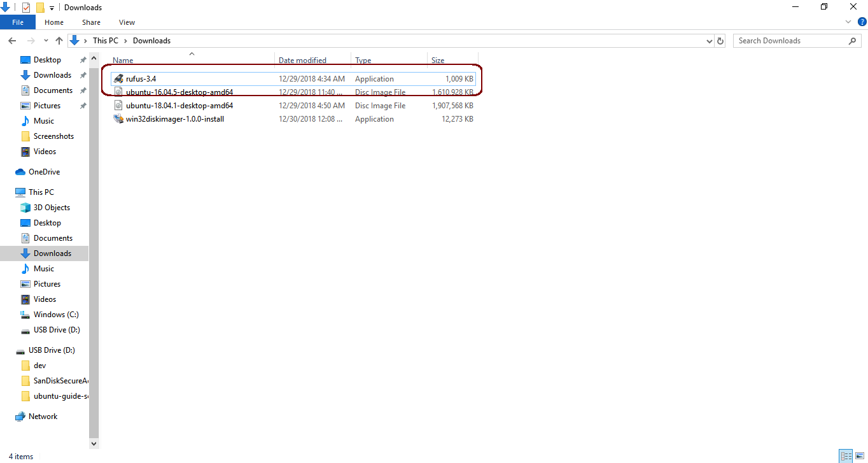The width and height of the screenshot is (868, 463).
Task: Open Documents under This PC
Action: pyautogui.click(x=53, y=238)
